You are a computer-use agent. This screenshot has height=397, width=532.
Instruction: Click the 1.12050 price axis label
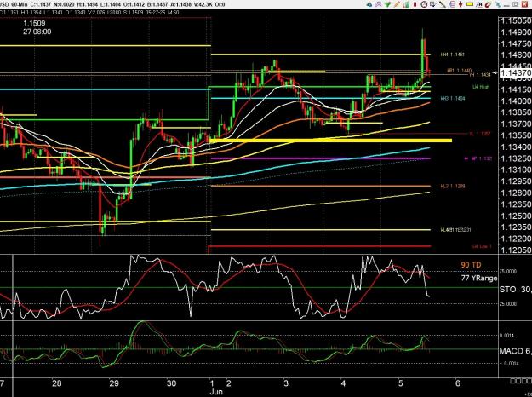click(x=516, y=250)
